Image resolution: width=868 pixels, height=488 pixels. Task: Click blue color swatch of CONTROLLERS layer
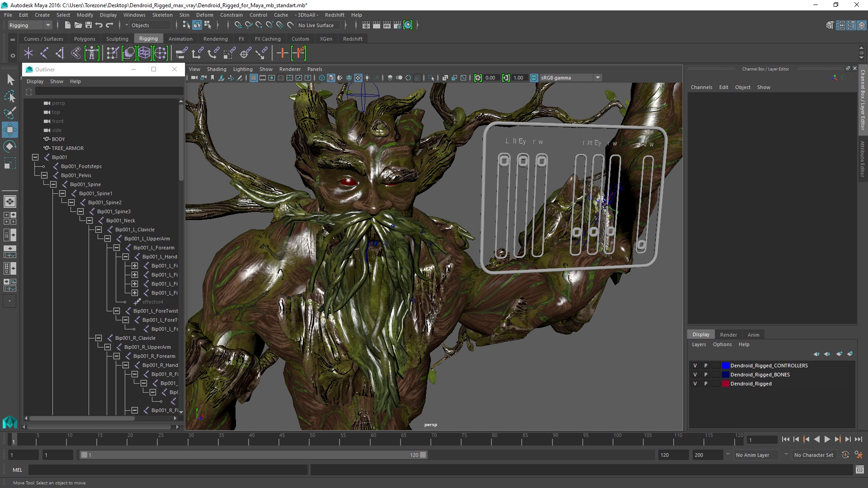coord(726,366)
